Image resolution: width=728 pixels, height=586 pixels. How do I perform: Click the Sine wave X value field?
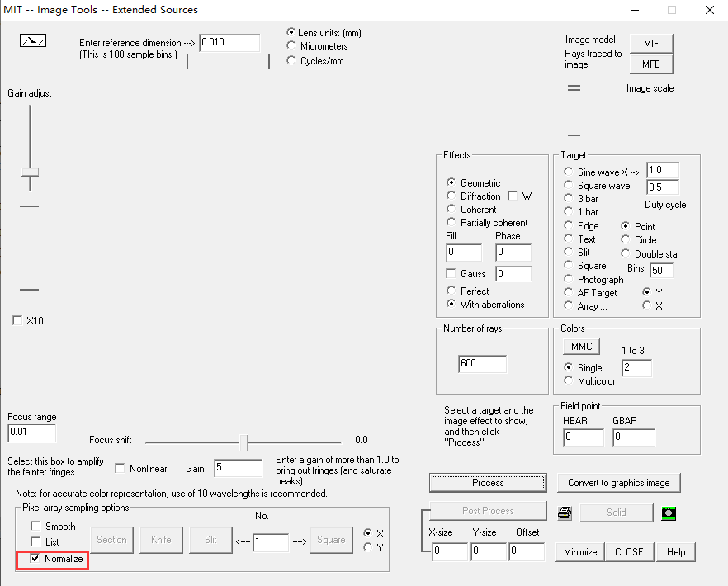click(663, 170)
